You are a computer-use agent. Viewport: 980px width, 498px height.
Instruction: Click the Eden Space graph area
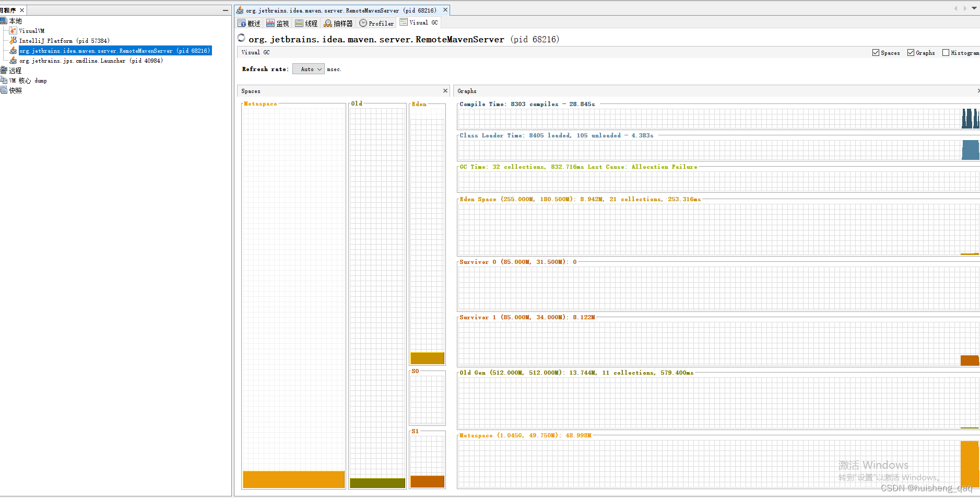pyautogui.click(x=718, y=229)
